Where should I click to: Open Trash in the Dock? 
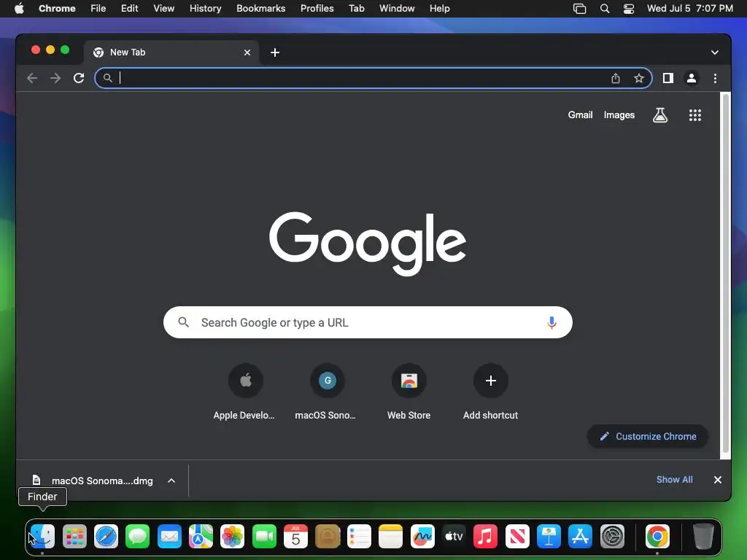[703, 537]
